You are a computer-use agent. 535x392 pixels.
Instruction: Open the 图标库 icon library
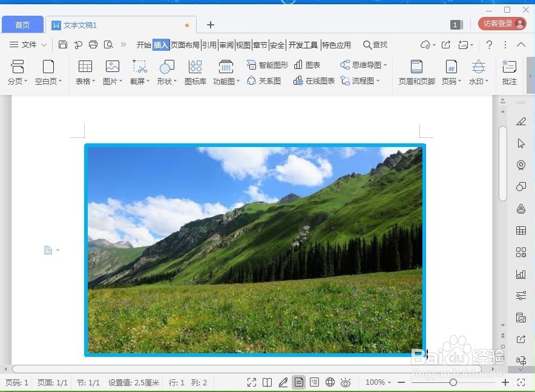195,72
